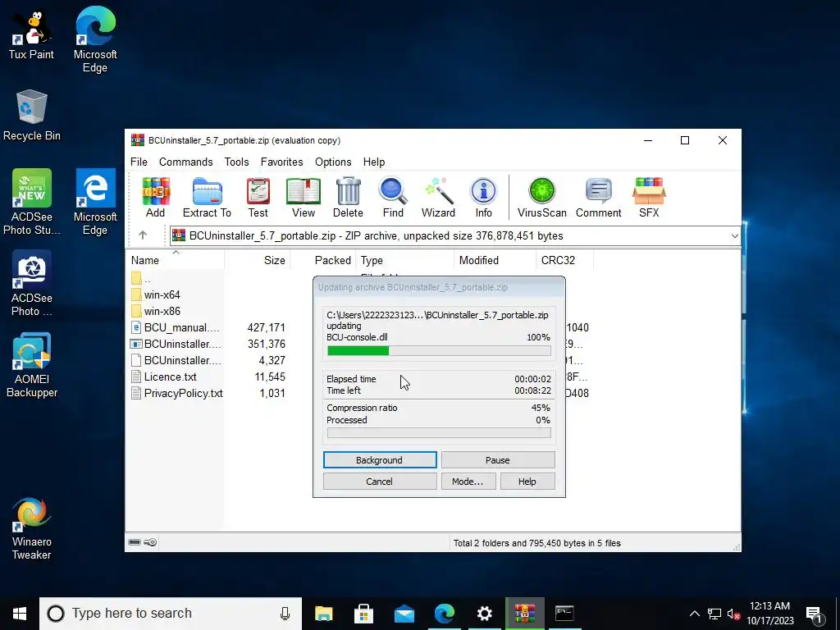The width and height of the screenshot is (840, 630).
Task: Open the notification center icon
Action: click(x=814, y=614)
